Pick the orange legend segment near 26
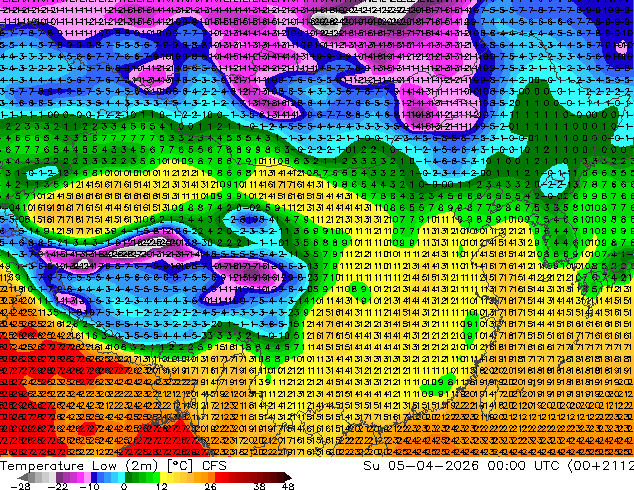The image size is (634, 490). 211,477
